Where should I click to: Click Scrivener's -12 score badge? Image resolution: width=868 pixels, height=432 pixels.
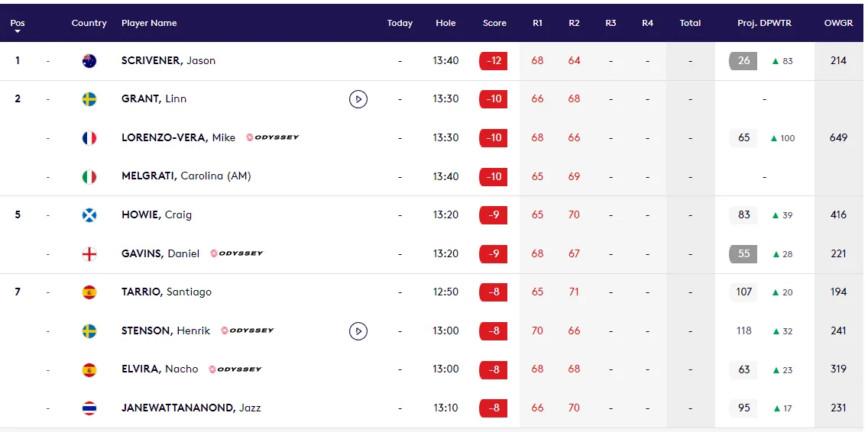pyautogui.click(x=494, y=61)
